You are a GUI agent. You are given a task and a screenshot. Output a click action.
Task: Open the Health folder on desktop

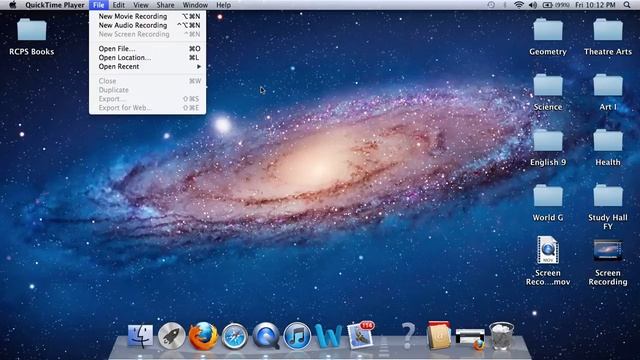click(608, 147)
